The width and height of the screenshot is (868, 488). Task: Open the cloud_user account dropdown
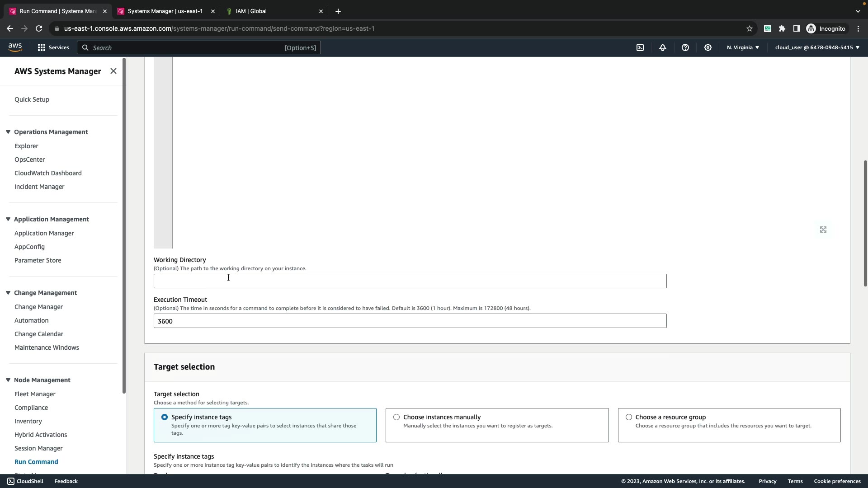click(x=817, y=47)
